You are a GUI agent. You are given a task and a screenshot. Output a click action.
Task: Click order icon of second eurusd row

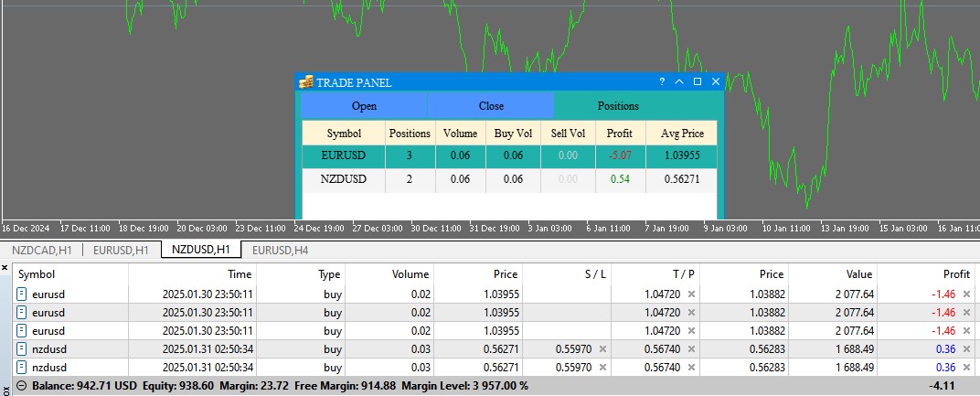[21, 312]
